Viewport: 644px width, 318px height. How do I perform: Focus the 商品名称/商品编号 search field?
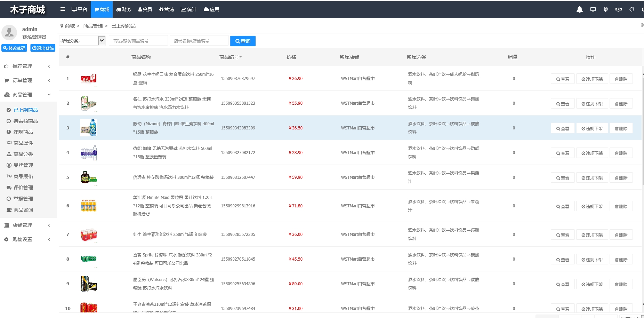point(138,41)
